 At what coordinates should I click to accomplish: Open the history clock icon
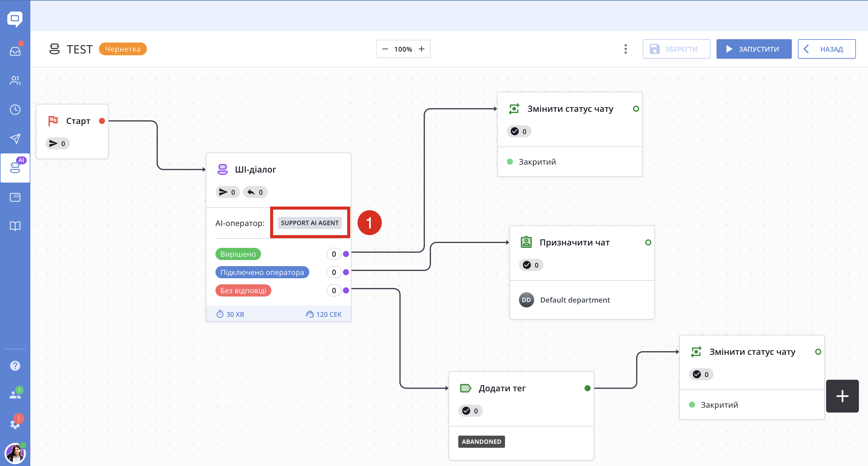(15, 110)
